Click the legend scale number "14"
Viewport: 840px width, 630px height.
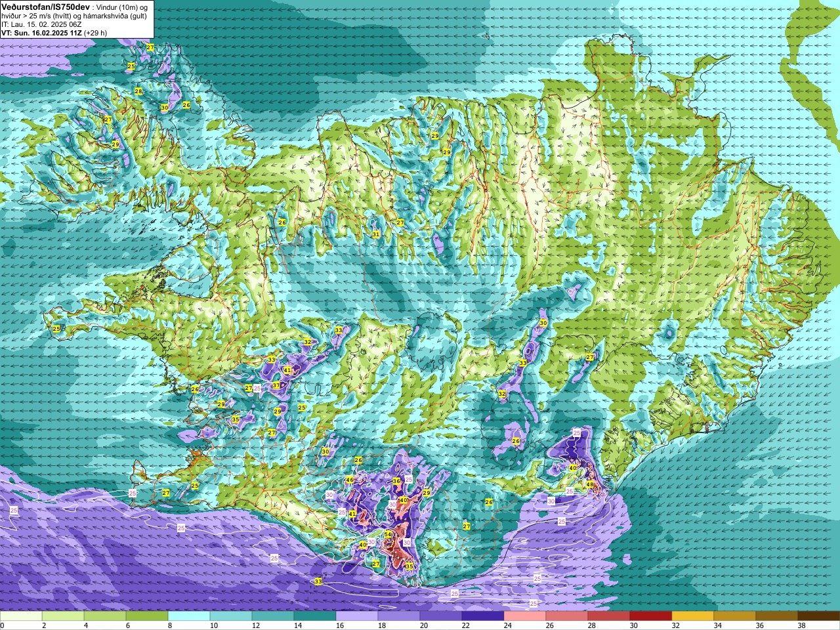coord(298,625)
